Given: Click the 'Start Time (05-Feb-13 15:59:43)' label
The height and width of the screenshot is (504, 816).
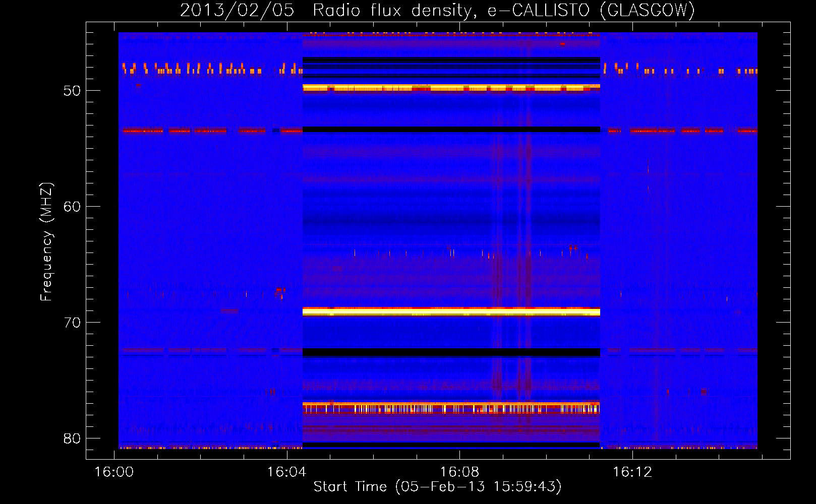Looking at the screenshot, I should tap(437, 487).
